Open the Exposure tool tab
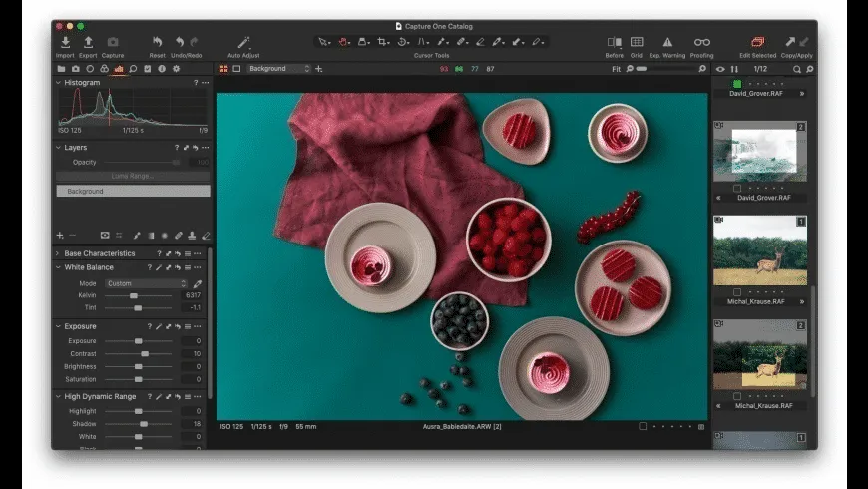 pos(119,69)
